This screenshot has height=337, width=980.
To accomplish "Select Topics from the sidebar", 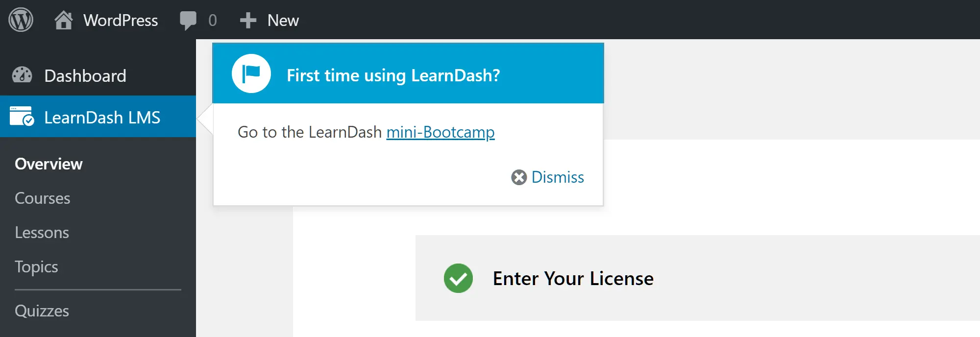I will click(x=37, y=266).
